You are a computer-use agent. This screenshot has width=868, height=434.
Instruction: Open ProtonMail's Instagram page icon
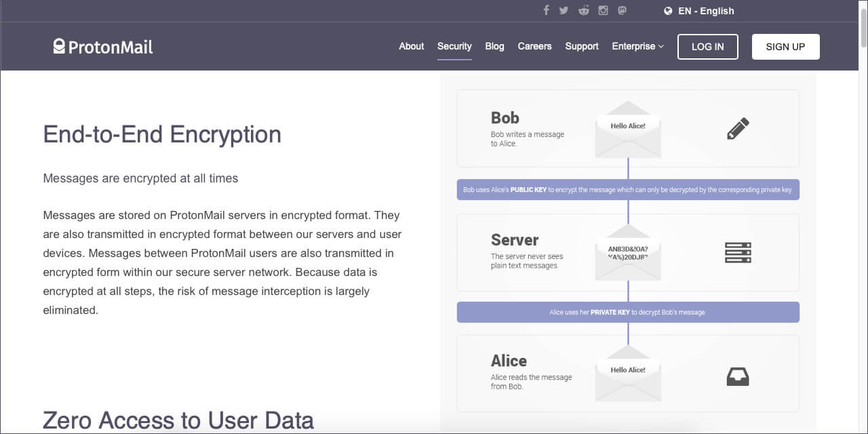coord(603,10)
